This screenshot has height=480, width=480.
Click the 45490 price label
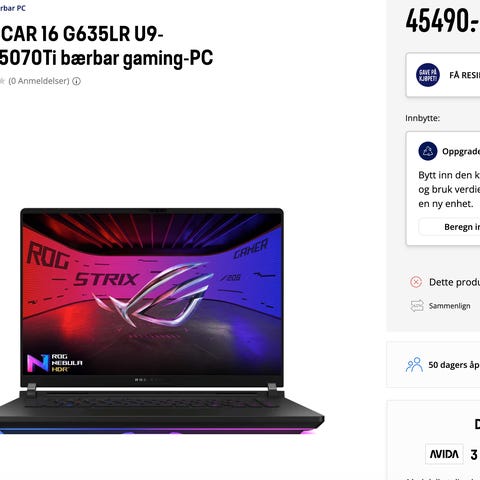442,21
